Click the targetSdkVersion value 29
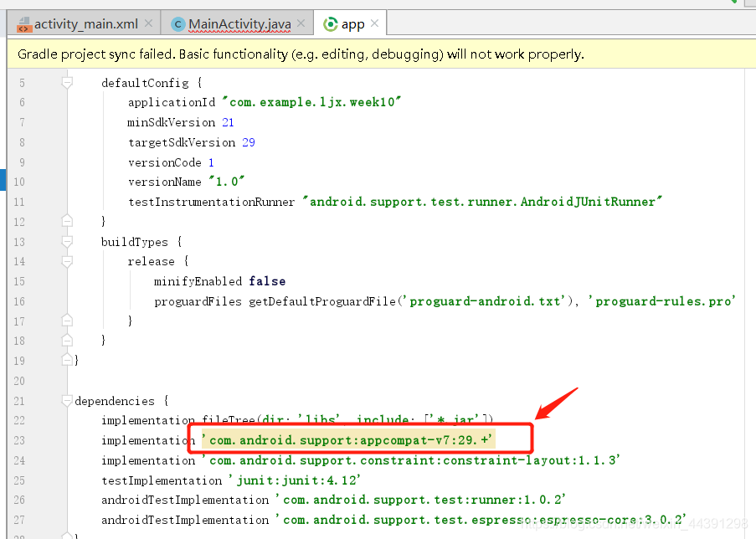 pyautogui.click(x=248, y=142)
